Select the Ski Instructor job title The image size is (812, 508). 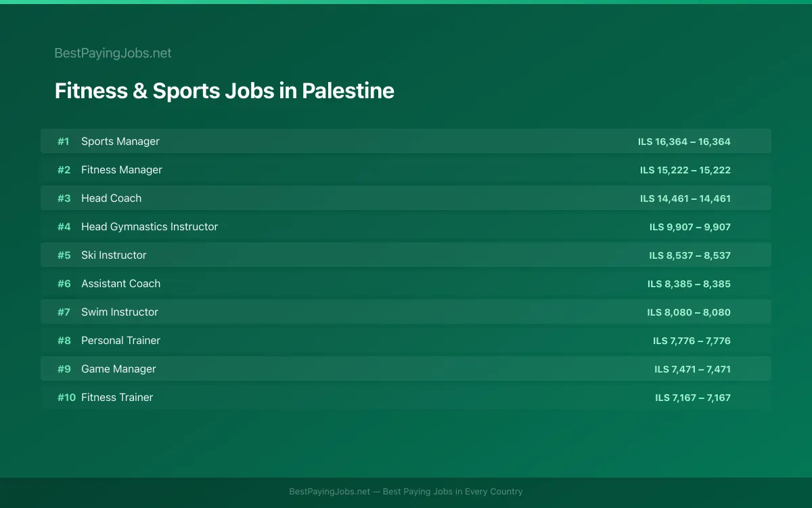114,255
